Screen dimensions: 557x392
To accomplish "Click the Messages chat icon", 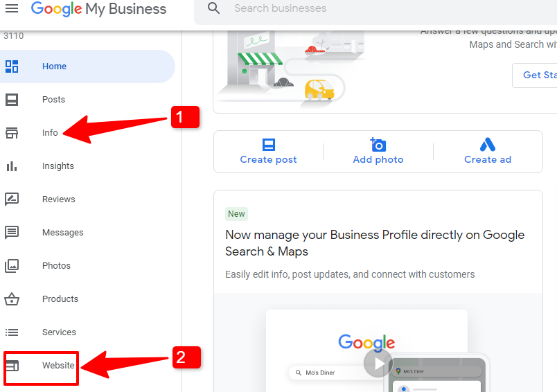I will pos(12,233).
